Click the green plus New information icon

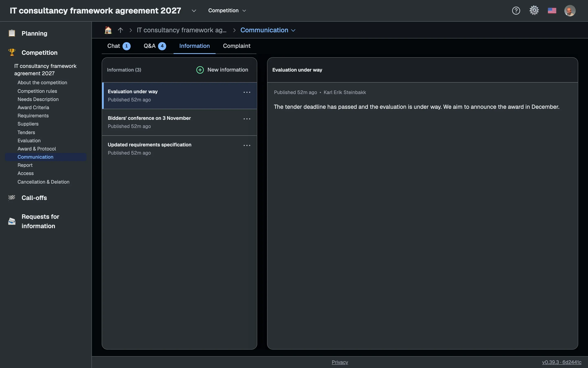[x=200, y=70]
